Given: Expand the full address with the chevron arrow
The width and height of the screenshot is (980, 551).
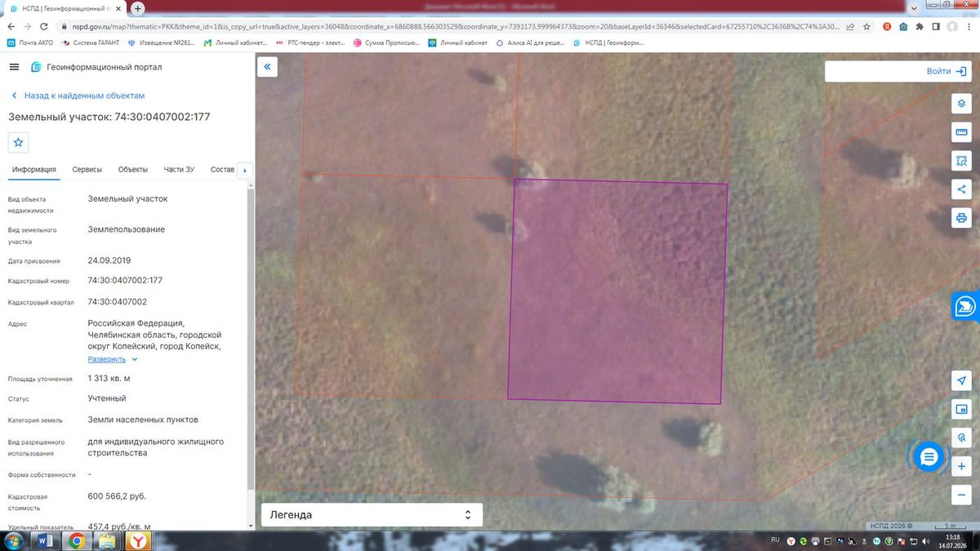Looking at the screenshot, I should pos(135,359).
